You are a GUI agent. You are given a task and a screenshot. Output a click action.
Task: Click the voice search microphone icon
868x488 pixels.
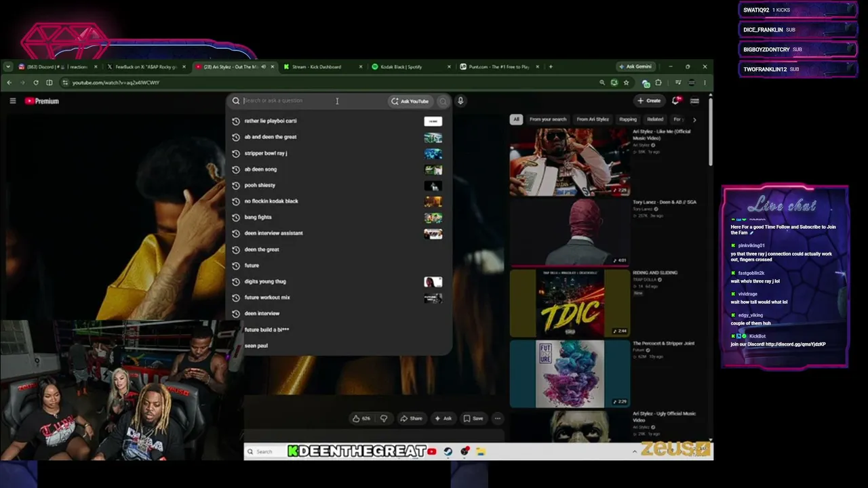click(460, 101)
